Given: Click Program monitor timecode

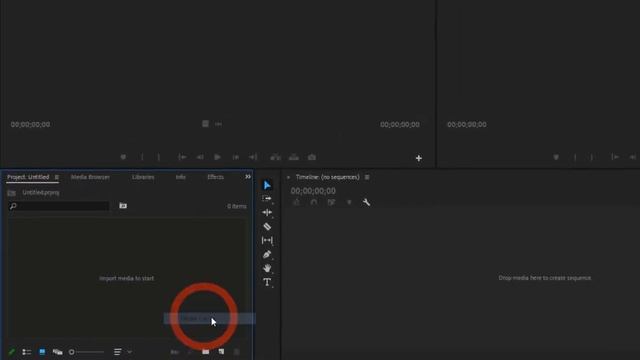Looking at the screenshot, I should point(467,124).
